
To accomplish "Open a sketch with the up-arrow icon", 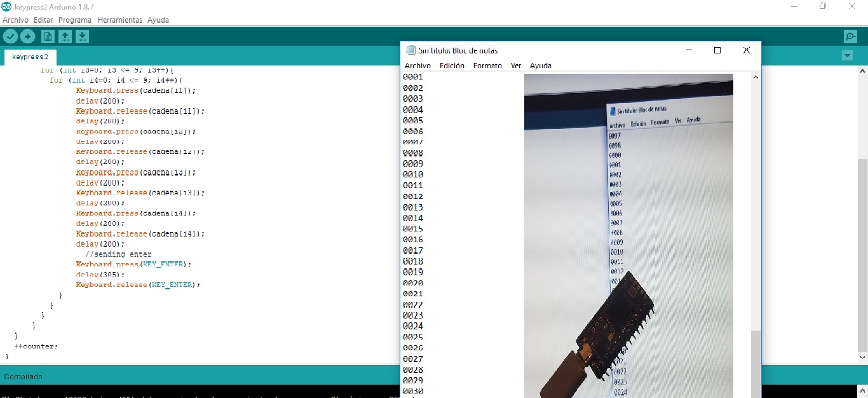I will pyautogui.click(x=65, y=37).
